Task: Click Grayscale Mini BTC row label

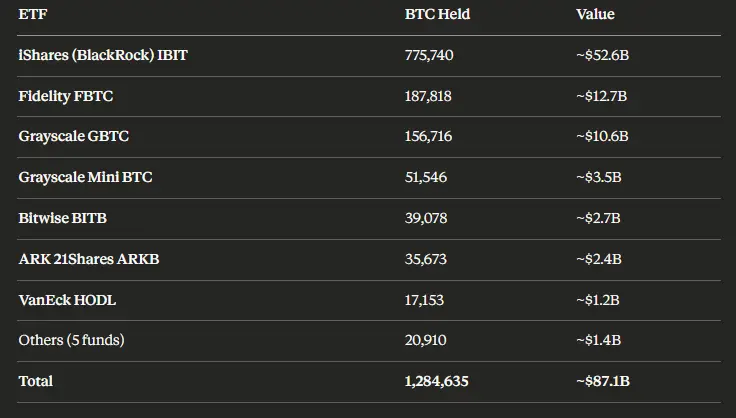Action: 86,177
